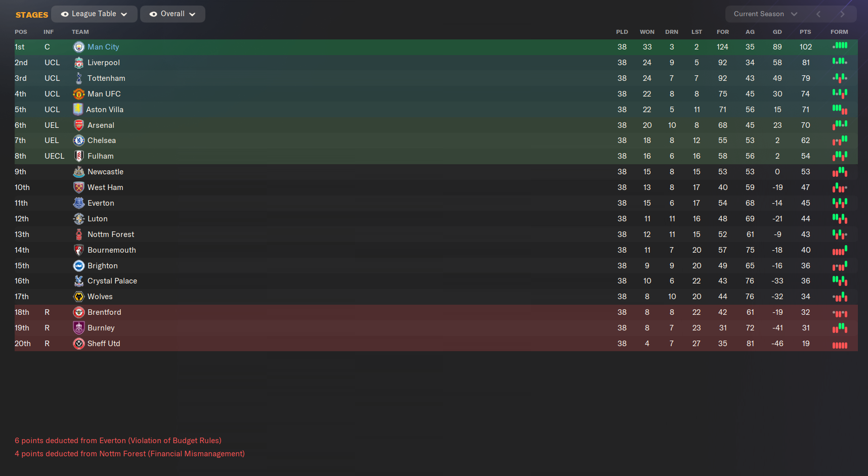Click the Everton points deduction notice
868x476 pixels.
118,440
